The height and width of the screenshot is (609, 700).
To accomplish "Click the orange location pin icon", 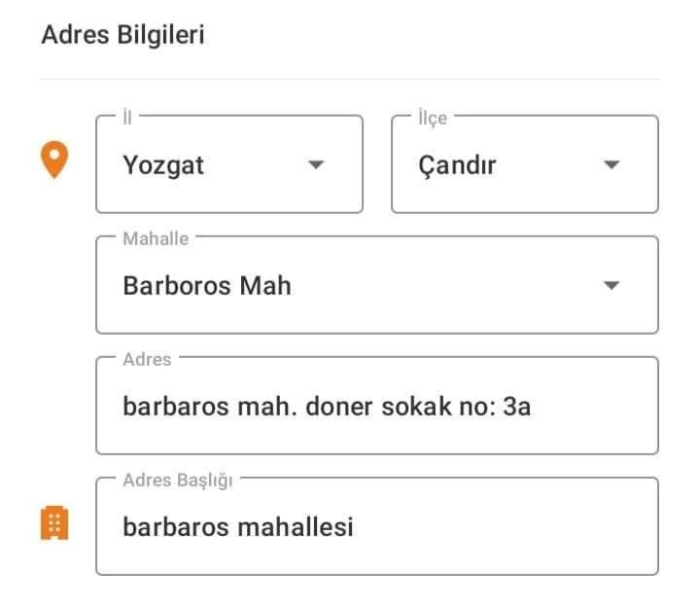I will (54, 160).
